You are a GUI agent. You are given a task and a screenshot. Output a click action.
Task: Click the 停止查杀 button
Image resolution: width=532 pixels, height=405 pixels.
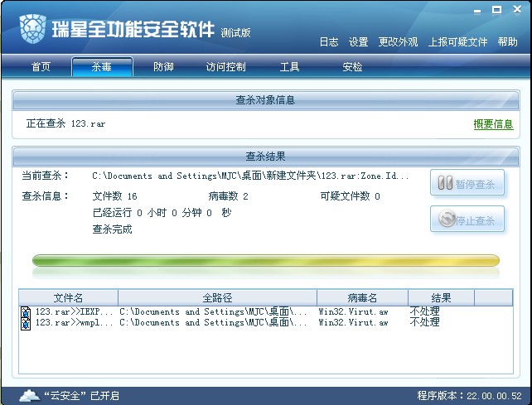(467, 219)
